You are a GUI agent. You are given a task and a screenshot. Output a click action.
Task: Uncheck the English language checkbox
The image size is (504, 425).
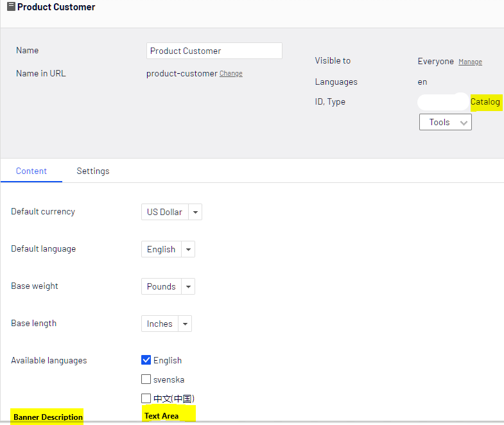146,360
